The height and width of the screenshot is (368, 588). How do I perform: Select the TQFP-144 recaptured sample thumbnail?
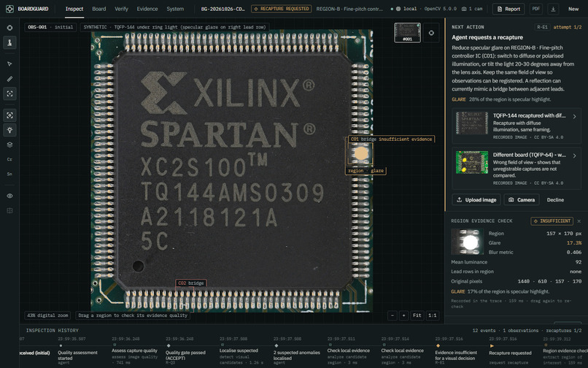(472, 123)
